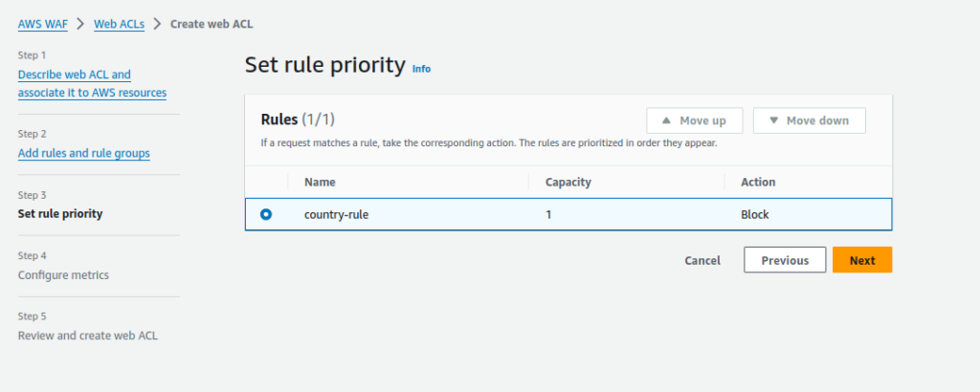Click the orange Next button
This screenshot has width=980, height=392.
(x=861, y=260)
